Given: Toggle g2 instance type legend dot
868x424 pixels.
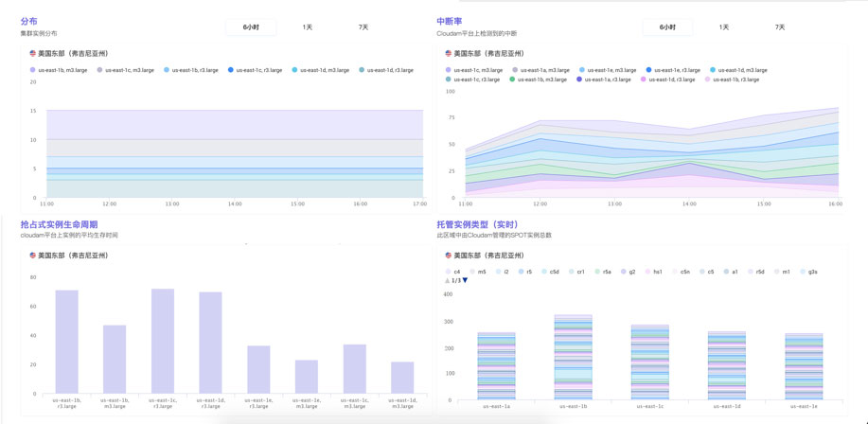Looking at the screenshot, I should click(x=624, y=272).
